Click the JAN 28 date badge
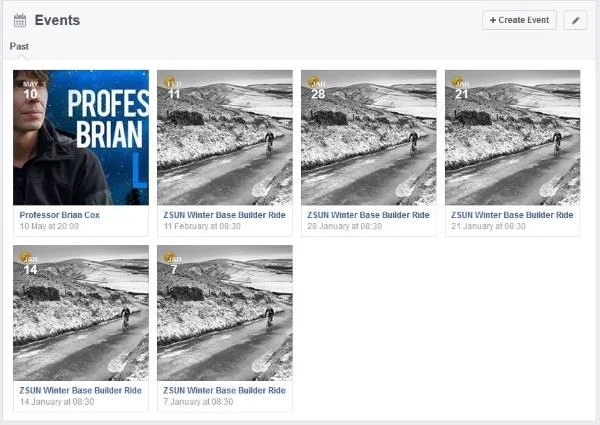600x425 pixels. coord(318,90)
